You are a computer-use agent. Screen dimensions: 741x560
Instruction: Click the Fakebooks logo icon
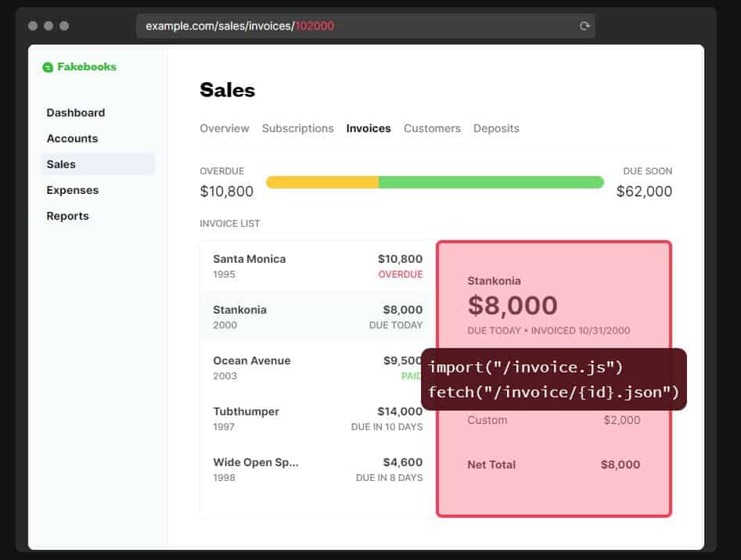(48, 67)
